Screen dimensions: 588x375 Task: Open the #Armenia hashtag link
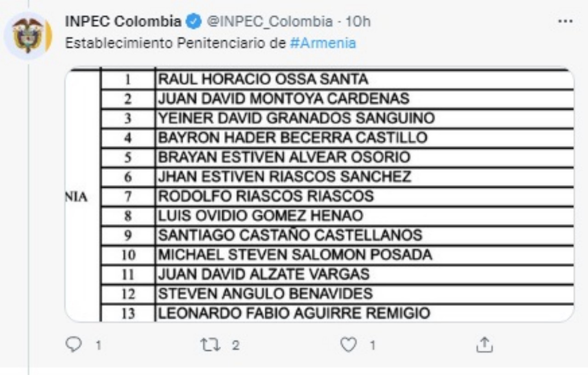[x=323, y=43]
